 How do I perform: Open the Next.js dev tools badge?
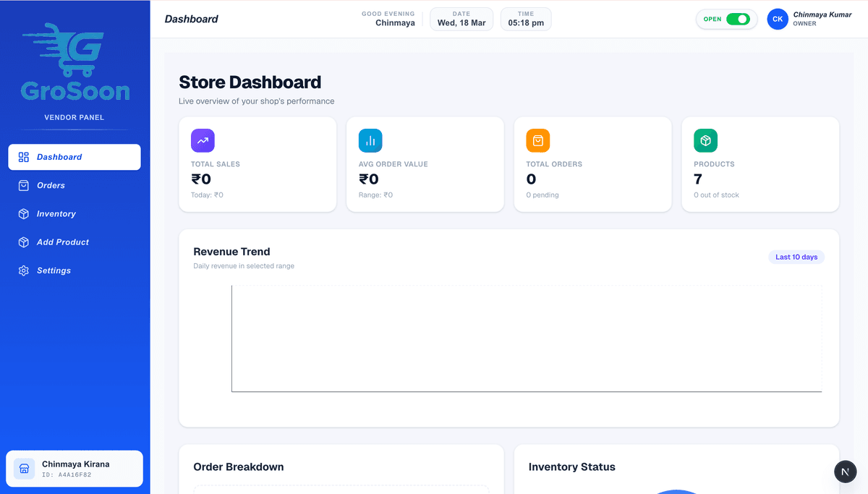(x=845, y=472)
